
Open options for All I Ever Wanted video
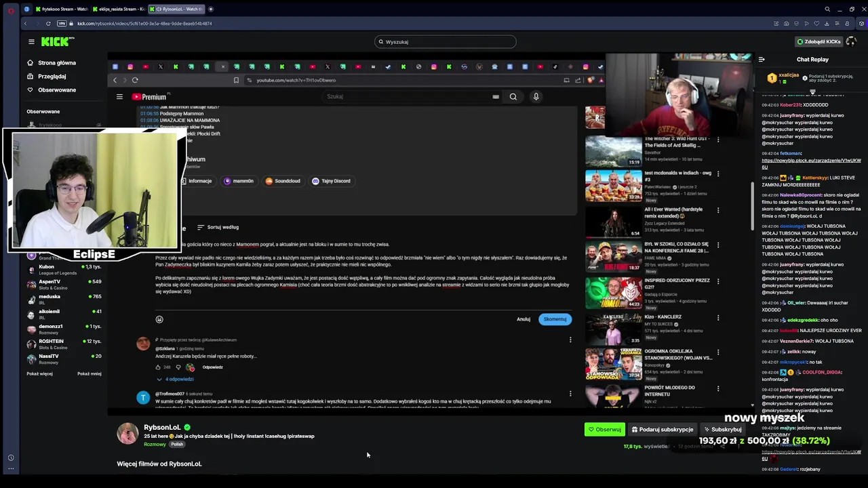(718, 210)
